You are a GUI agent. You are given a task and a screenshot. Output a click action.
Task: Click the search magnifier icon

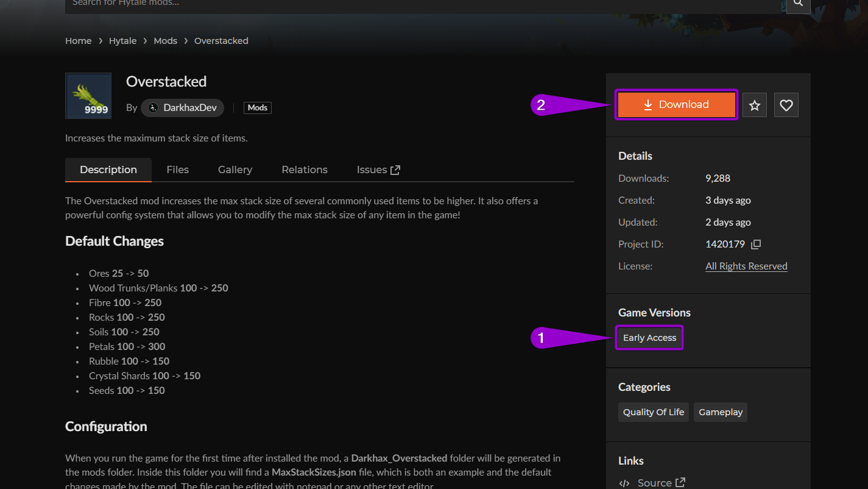click(x=798, y=4)
